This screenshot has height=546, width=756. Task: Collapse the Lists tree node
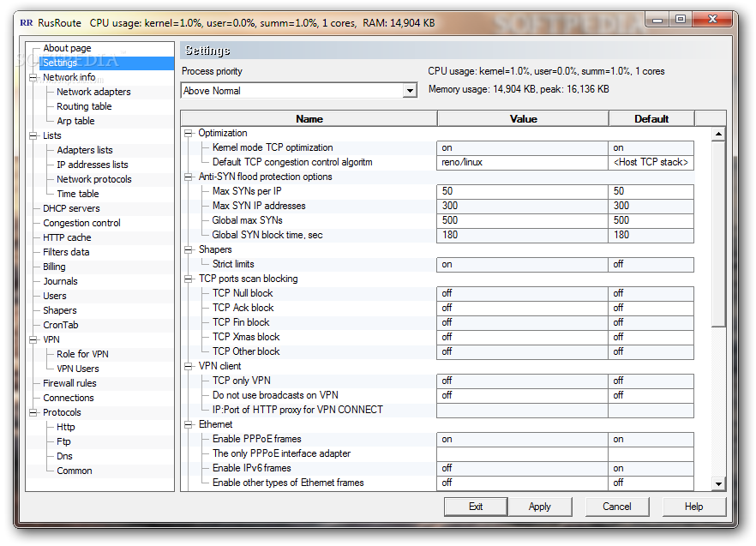coord(33,135)
